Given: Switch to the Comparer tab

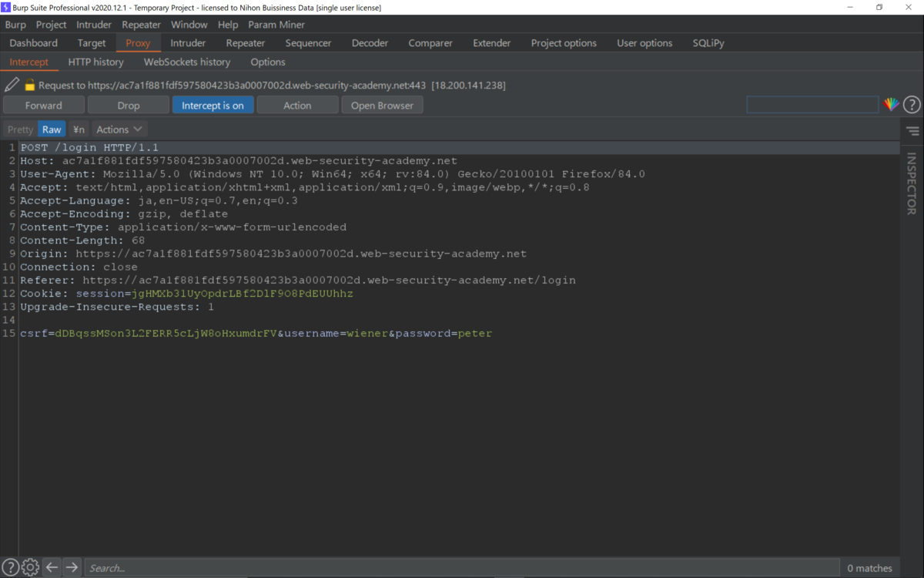Looking at the screenshot, I should (x=430, y=43).
